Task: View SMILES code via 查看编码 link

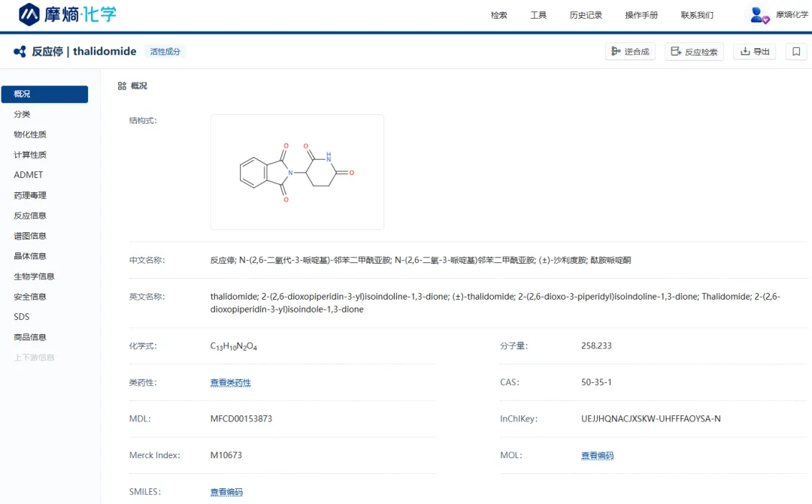Action: coord(226,493)
